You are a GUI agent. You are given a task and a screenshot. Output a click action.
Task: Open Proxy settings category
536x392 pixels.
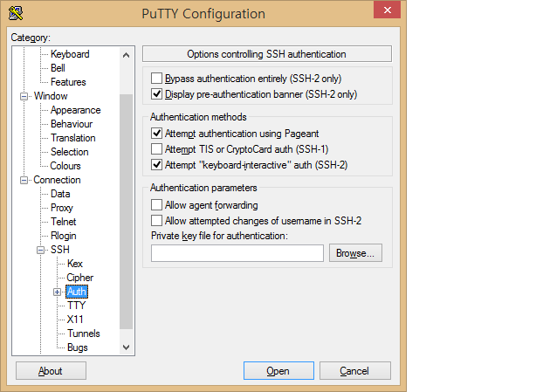61,208
